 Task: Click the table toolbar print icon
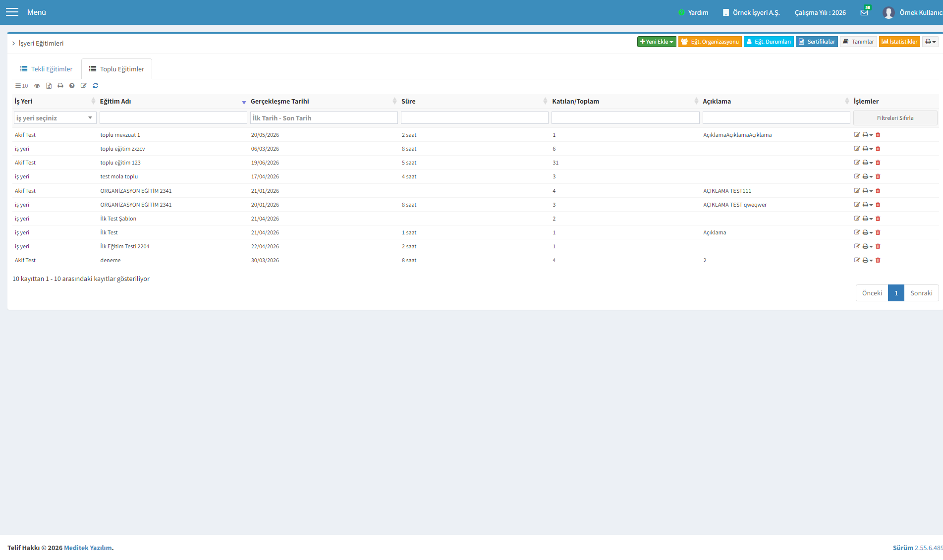pyautogui.click(x=60, y=86)
